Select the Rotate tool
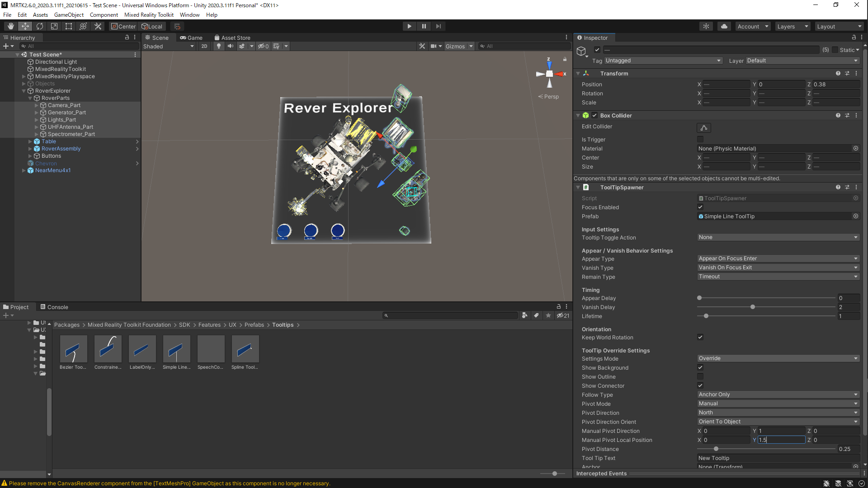 tap(40, 26)
